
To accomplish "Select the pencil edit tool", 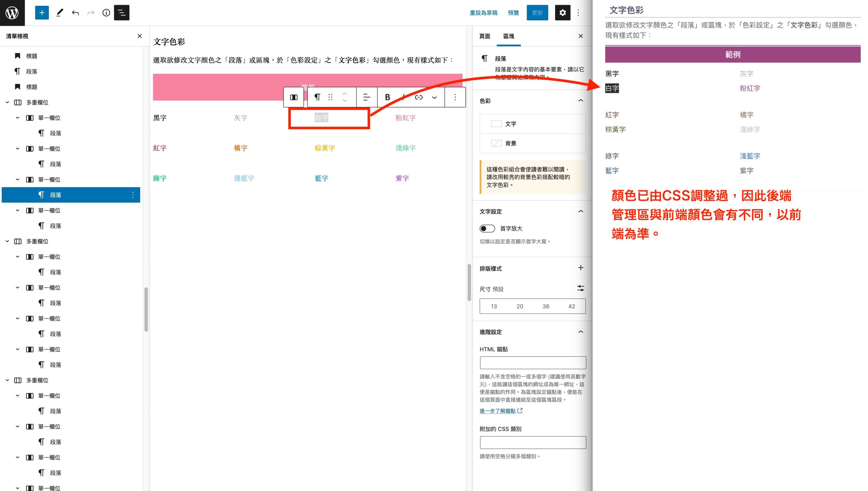I will click(60, 13).
